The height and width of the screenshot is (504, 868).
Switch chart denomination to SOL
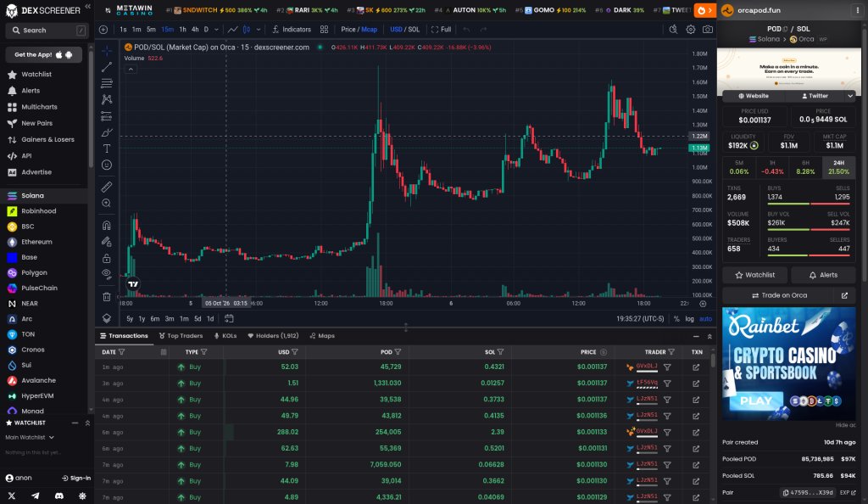click(x=414, y=30)
